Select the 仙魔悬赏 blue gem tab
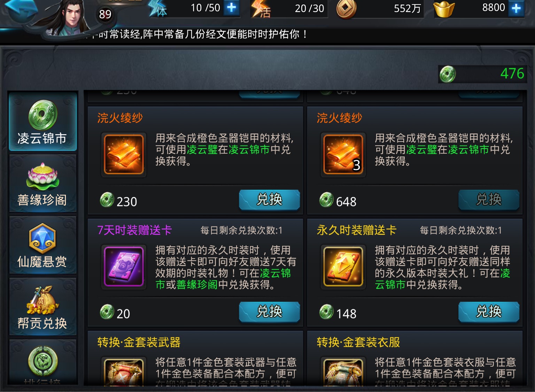 pos(42,245)
